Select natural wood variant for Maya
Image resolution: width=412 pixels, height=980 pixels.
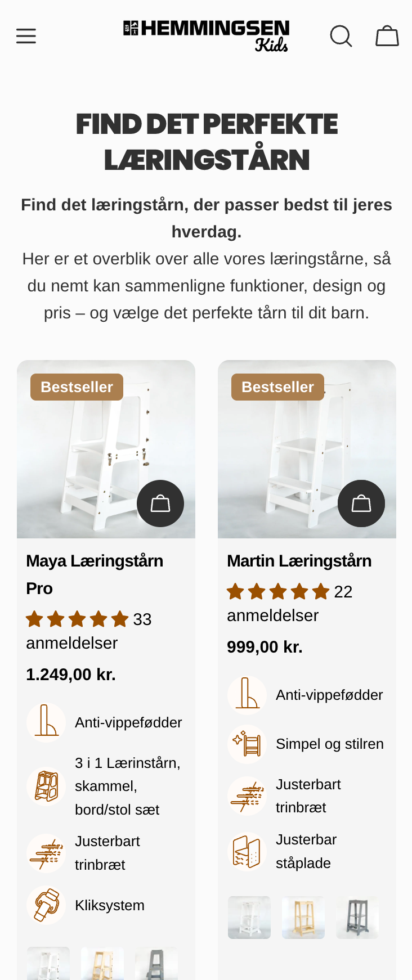click(102, 963)
